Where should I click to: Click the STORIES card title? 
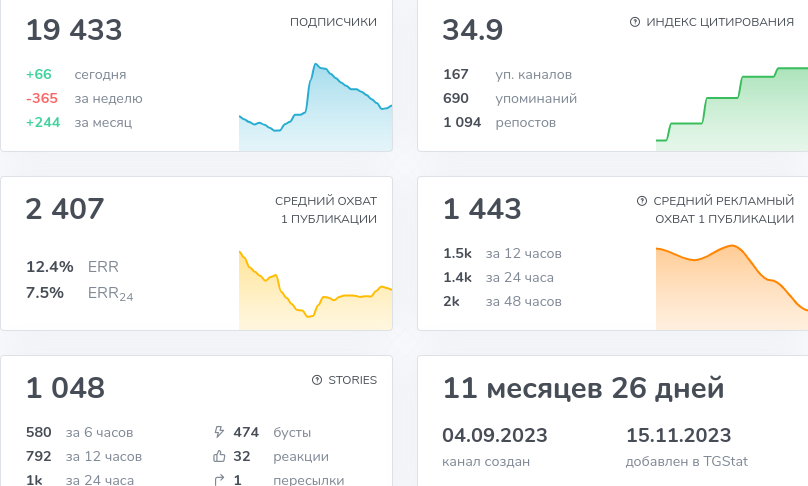pyautogui.click(x=352, y=380)
